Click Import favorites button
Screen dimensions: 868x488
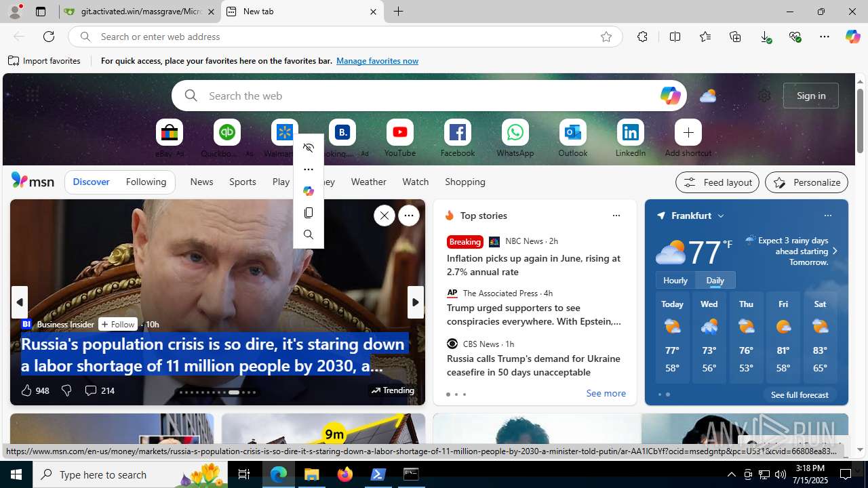tap(45, 61)
